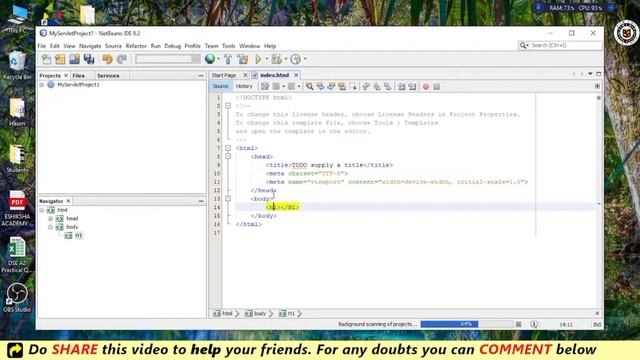Click the Previous Bookmark icon
The height and width of the screenshot is (360, 640).
click(366, 87)
